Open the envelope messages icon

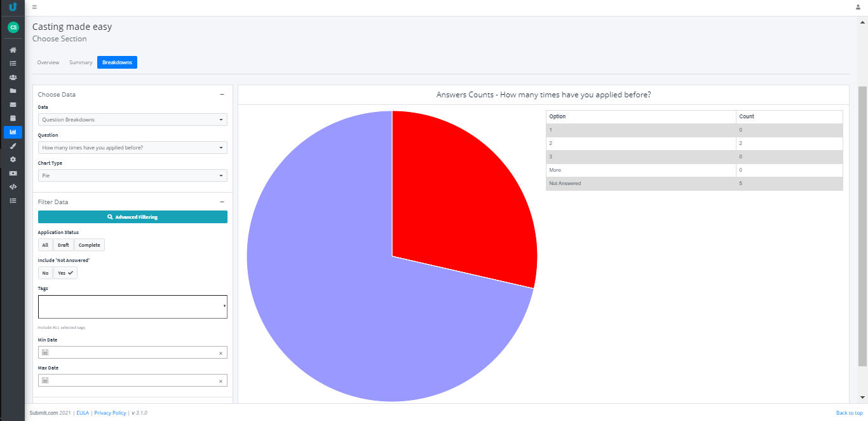tap(13, 104)
